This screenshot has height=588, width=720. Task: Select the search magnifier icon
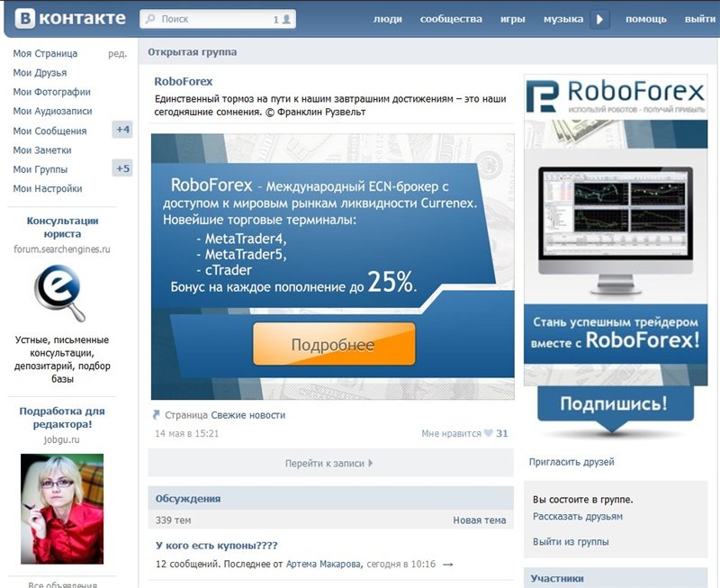[150, 19]
